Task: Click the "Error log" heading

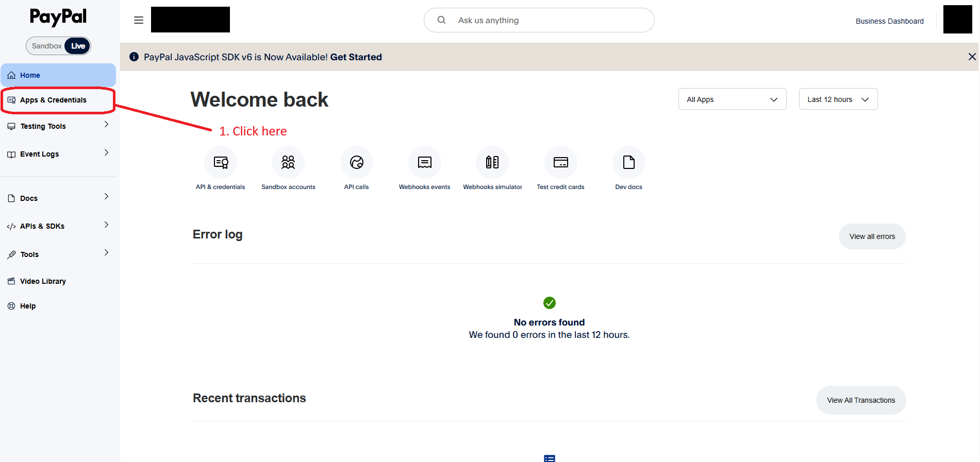Action: [218, 234]
